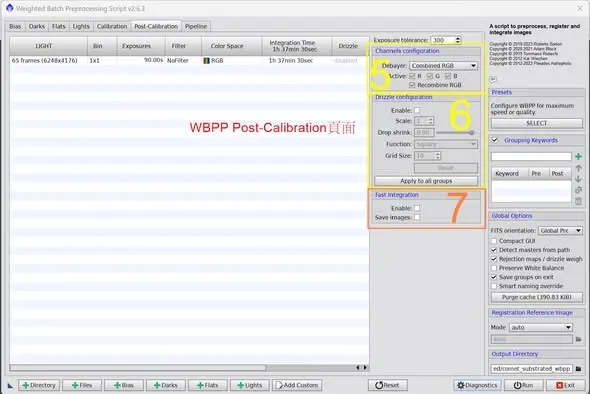Open the Drizzle Function dropdown
Screen dimensions: 590x394
tap(446, 144)
